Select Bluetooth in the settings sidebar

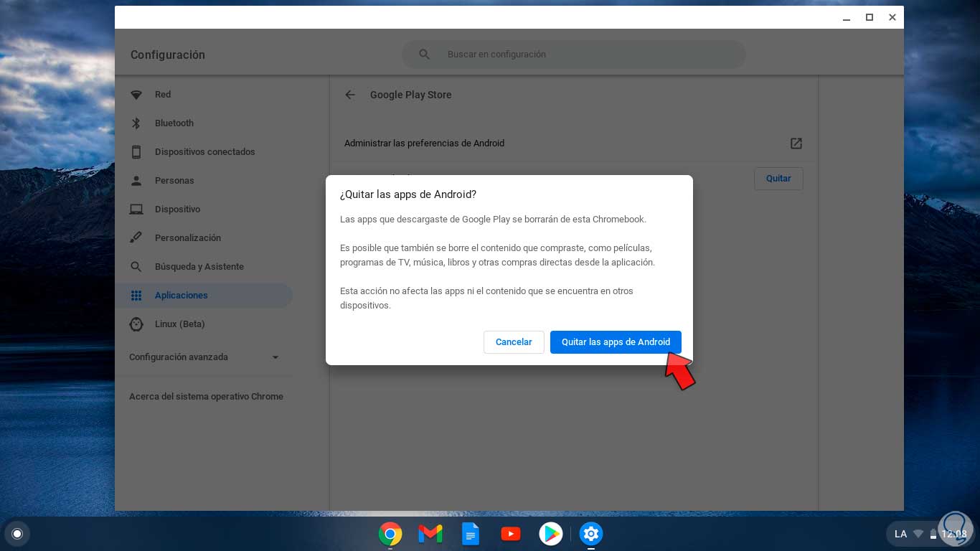coord(204,123)
